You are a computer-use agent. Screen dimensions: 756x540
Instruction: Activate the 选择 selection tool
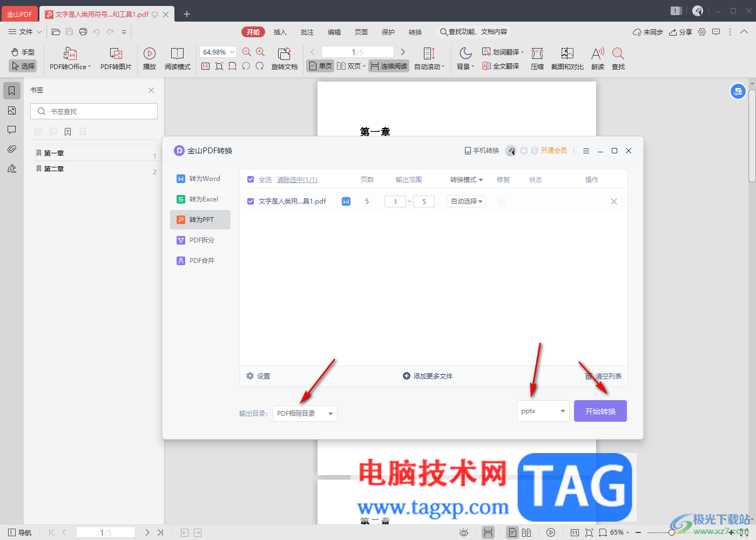click(23, 66)
